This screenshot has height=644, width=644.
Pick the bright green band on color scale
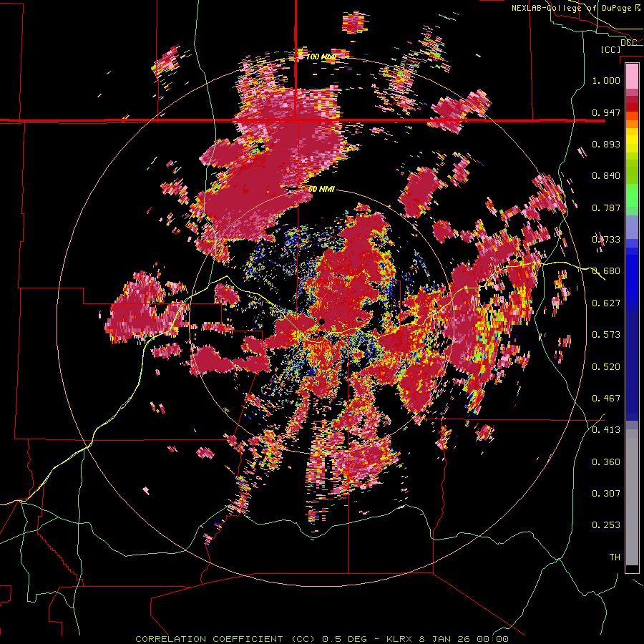pyautogui.click(x=632, y=194)
